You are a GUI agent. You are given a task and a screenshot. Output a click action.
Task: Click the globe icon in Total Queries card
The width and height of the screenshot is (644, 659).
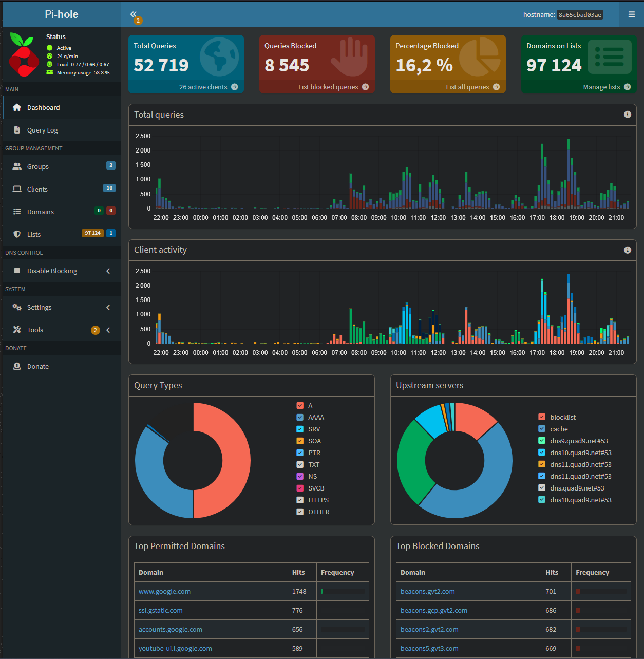point(219,57)
